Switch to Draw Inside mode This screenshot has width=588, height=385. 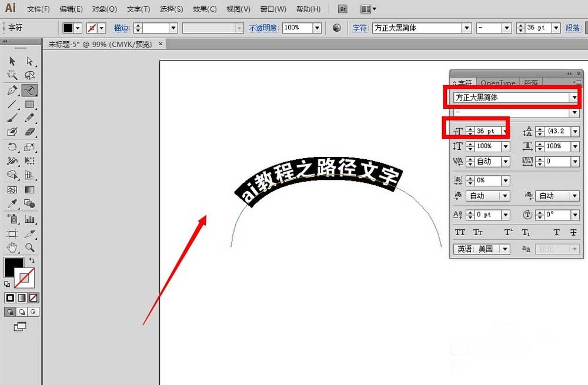point(34,312)
